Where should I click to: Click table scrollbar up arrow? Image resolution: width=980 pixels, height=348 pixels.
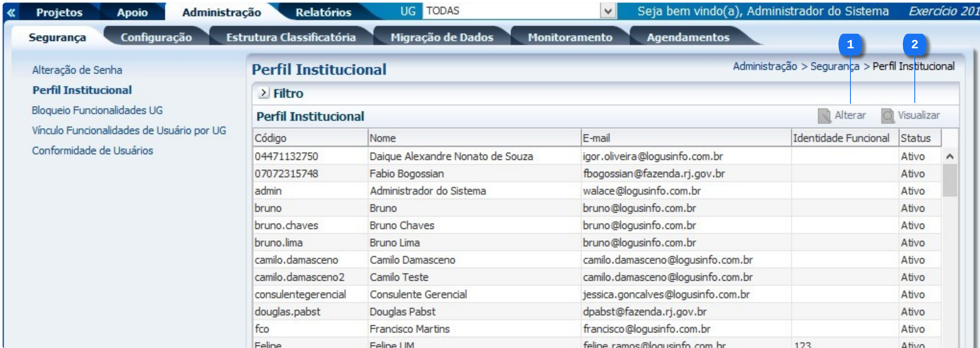tap(950, 156)
